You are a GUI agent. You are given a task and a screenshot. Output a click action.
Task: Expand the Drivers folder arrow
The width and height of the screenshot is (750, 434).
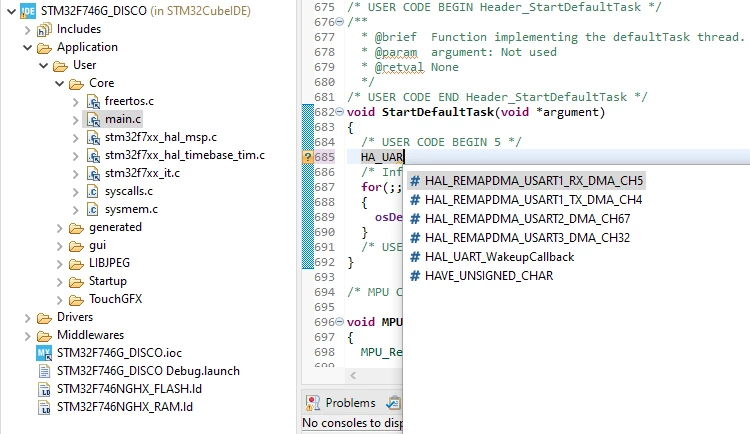click(27, 318)
